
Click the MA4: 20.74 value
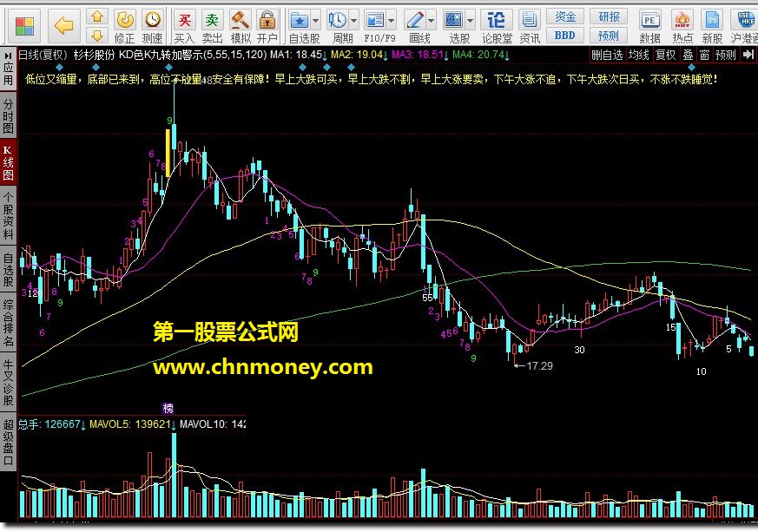tap(478, 55)
